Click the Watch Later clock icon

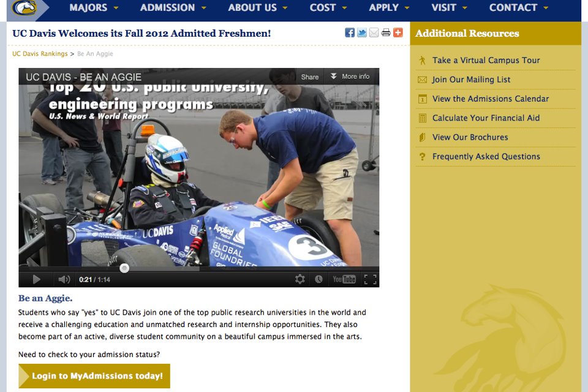318,279
